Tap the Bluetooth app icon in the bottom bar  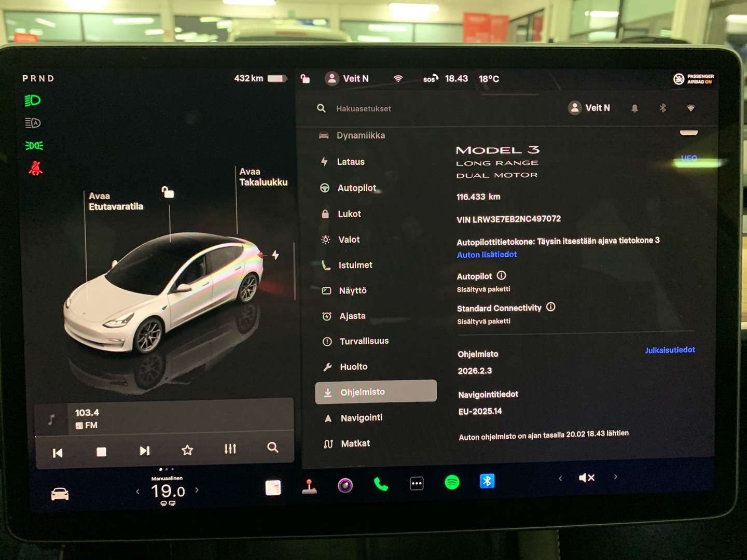tap(487, 481)
